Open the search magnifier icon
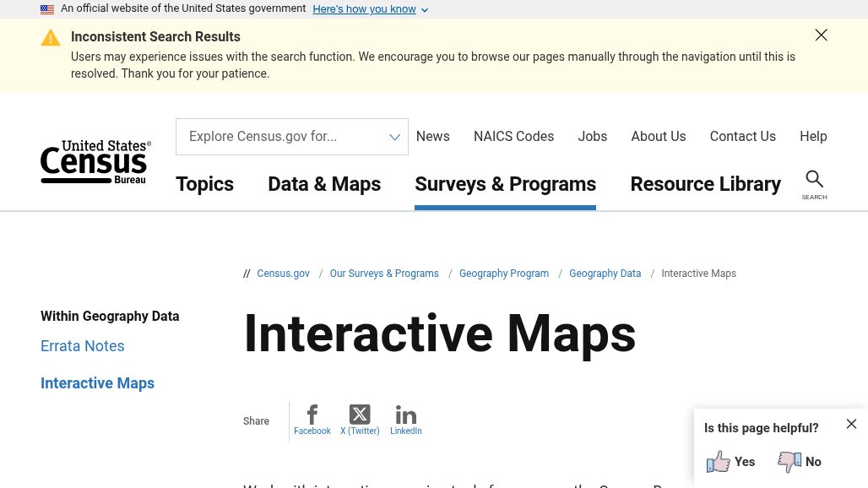This screenshot has height=488, width=868. point(814,180)
